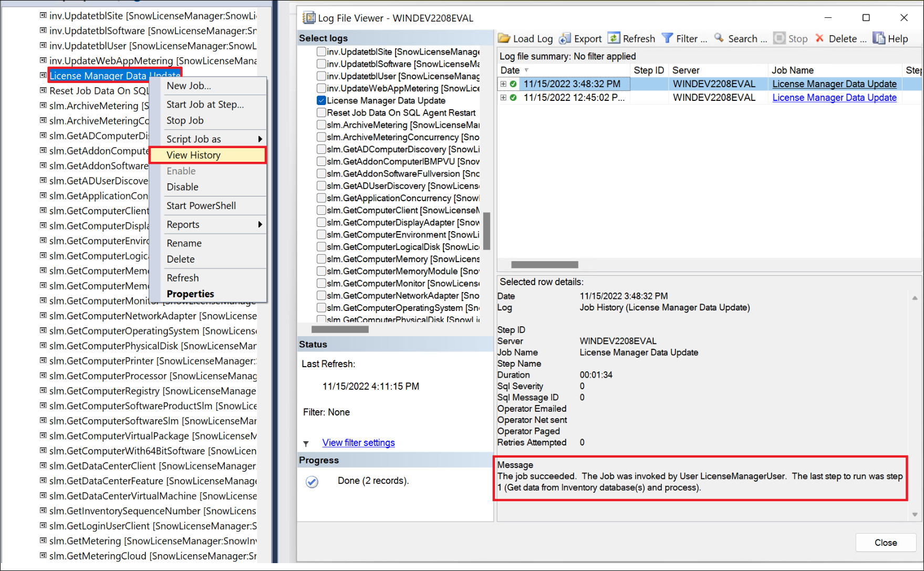
Task: Click the Select logs horizontal scrollbar thumb
Action: 340,330
